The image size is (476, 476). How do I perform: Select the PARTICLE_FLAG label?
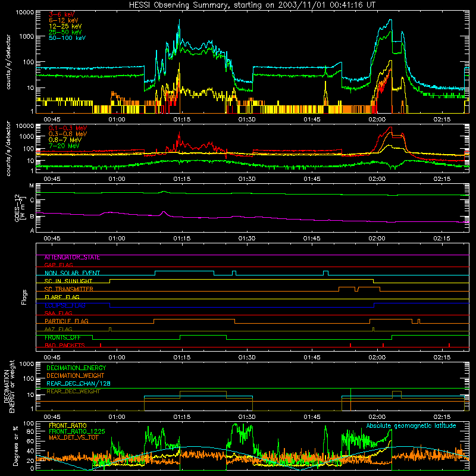(x=67, y=321)
